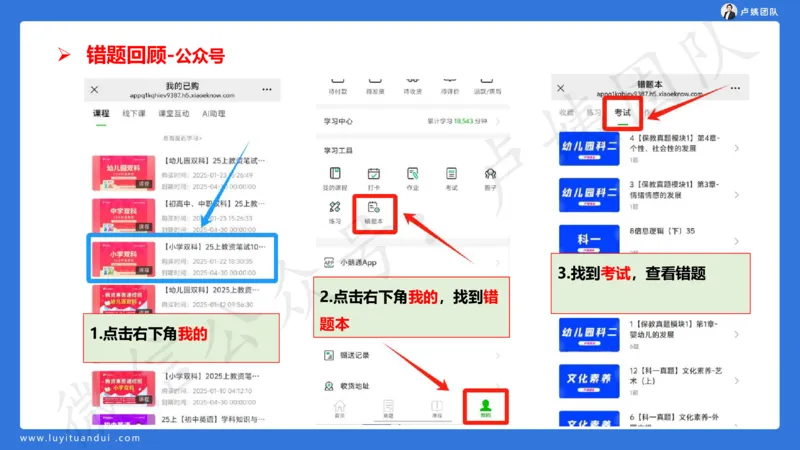Open the 赠送记录 entry
800x450 pixels.
[x=412, y=355]
